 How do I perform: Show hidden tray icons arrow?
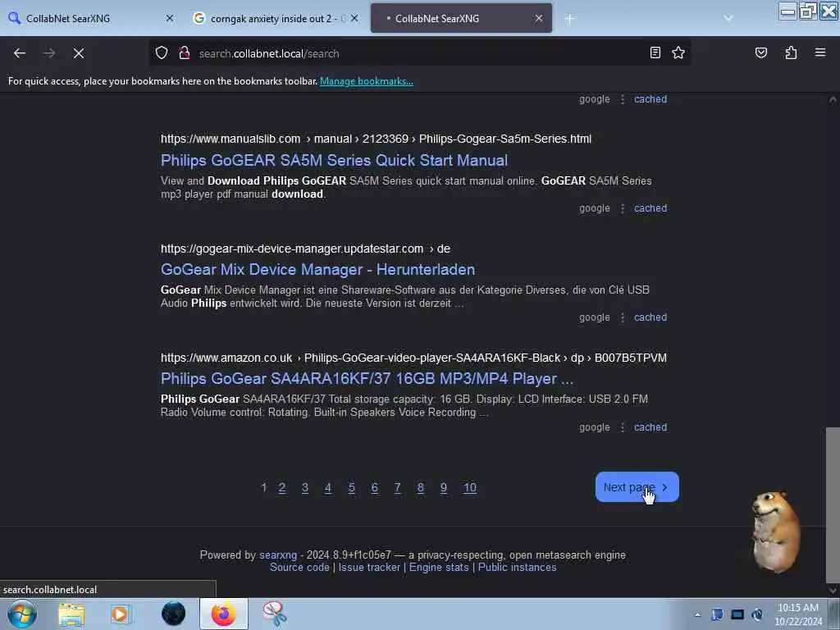697,614
